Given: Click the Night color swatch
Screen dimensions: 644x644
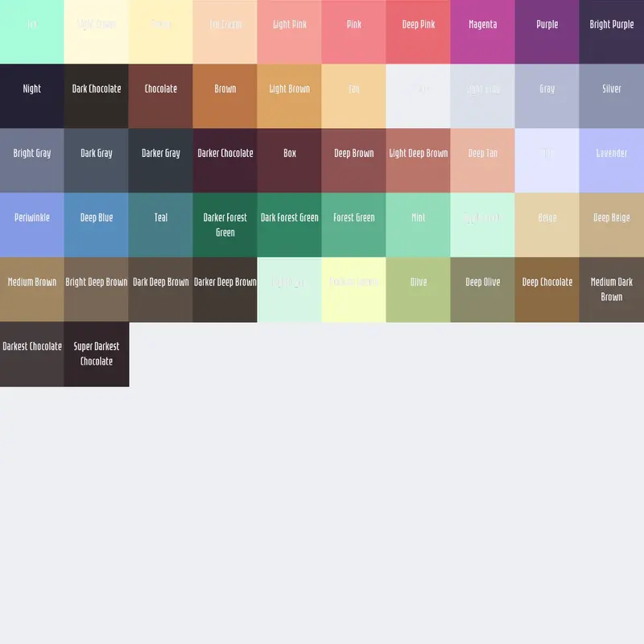Looking at the screenshot, I should click(x=32, y=96).
